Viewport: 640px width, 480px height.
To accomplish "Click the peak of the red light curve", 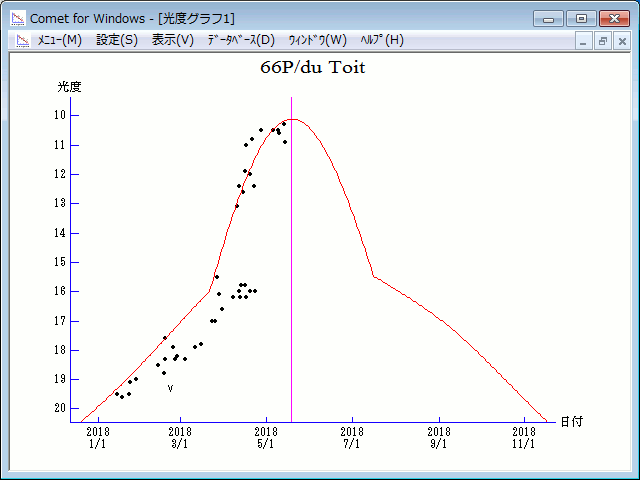I will coord(295,119).
